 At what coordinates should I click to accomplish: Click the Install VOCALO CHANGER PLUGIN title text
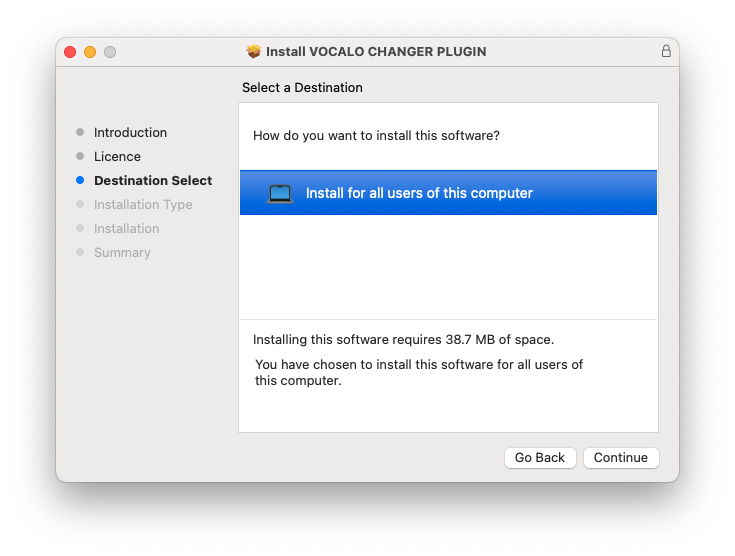[376, 51]
